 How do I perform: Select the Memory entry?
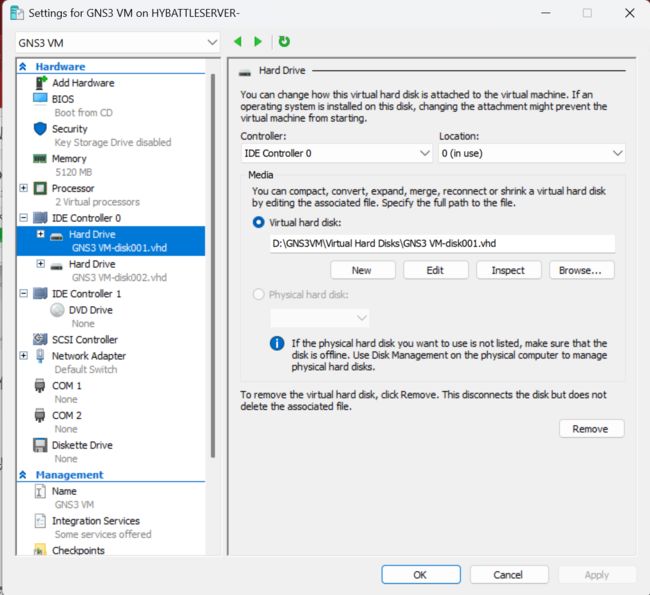[69, 159]
